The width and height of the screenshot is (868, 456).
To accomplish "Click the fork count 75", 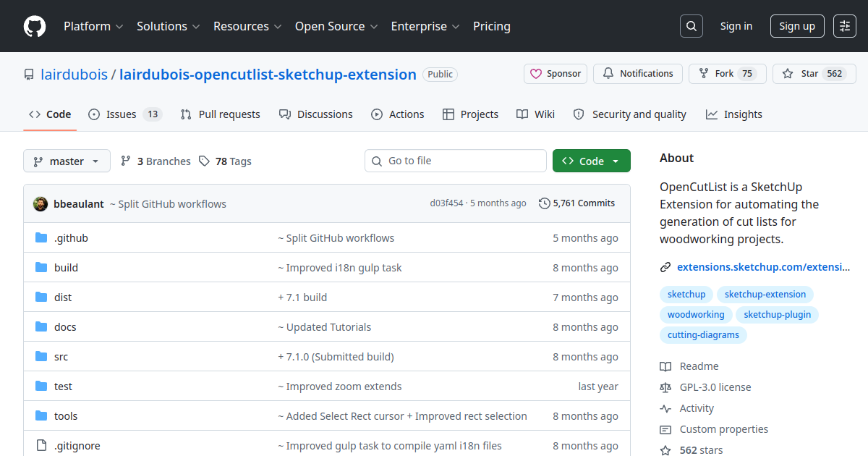I will pos(748,74).
